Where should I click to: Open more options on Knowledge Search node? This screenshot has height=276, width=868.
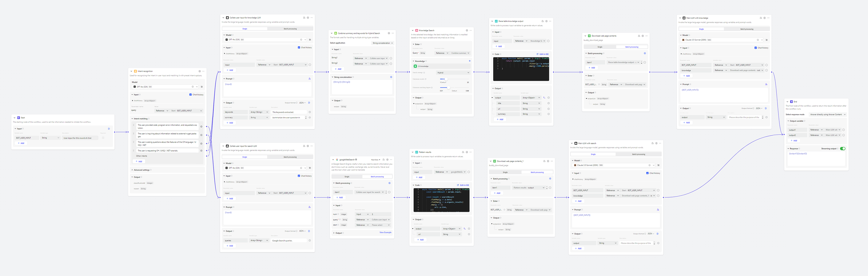click(471, 30)
